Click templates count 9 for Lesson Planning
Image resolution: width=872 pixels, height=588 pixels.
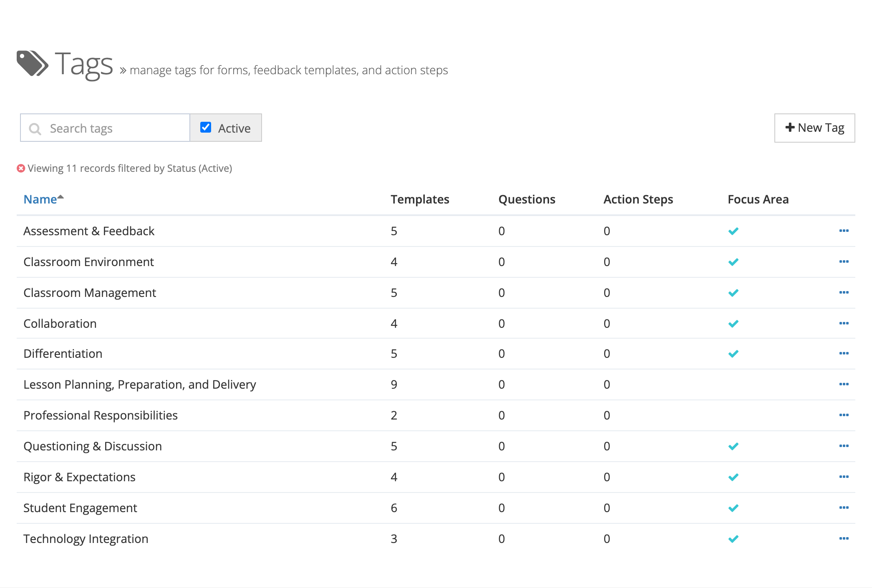click(394, 384)
